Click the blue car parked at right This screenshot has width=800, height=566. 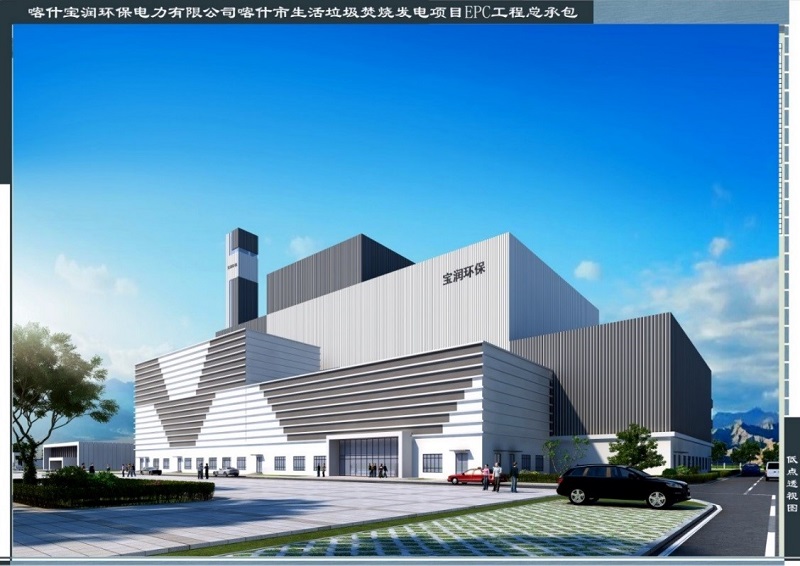tap(750, 469)
